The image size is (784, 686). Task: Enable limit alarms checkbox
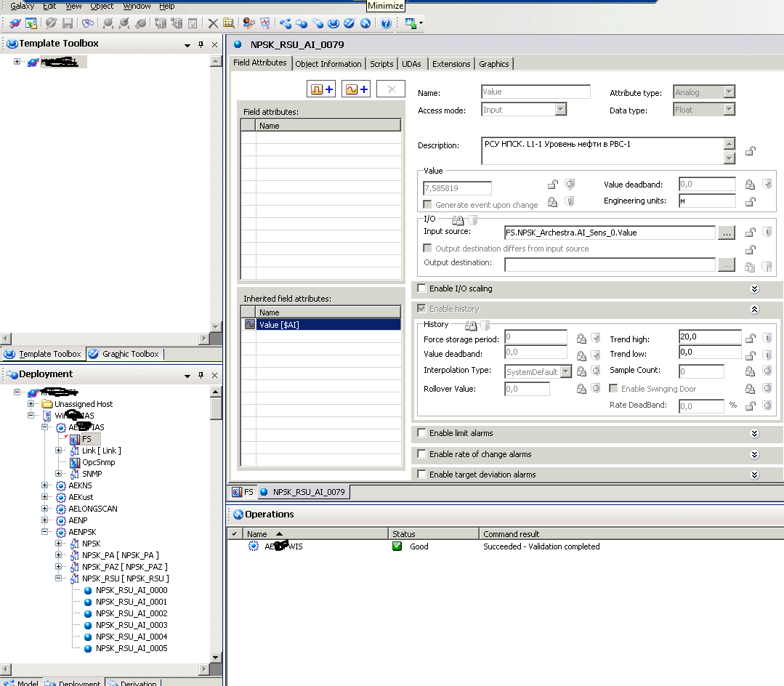coord(421,433)
